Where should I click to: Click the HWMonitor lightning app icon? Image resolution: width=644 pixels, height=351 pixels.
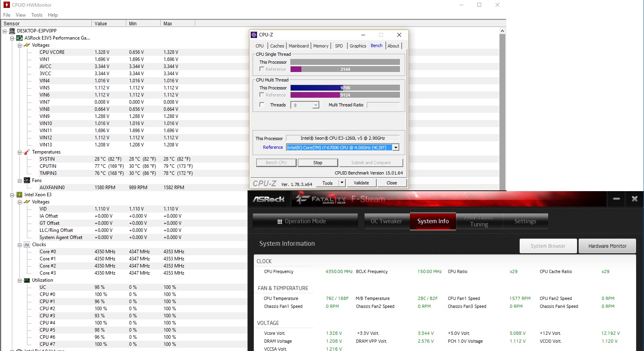(x=6, y=5)
